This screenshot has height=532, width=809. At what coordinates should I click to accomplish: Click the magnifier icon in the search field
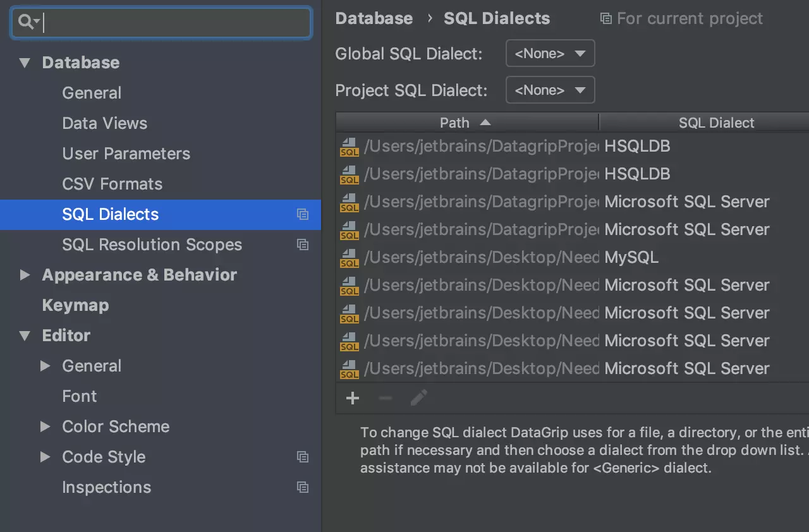coord(27,23)
